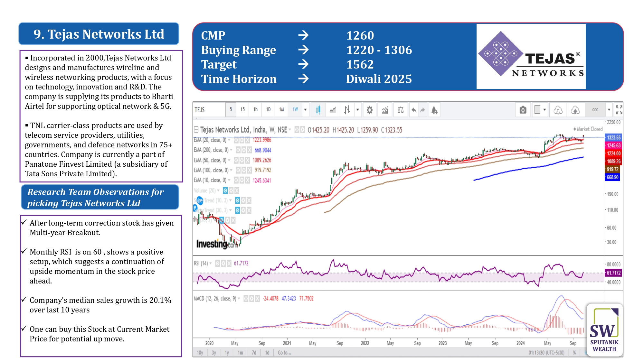Open settings gear for EMA (200, close, 0)

[x=244, y=150]
